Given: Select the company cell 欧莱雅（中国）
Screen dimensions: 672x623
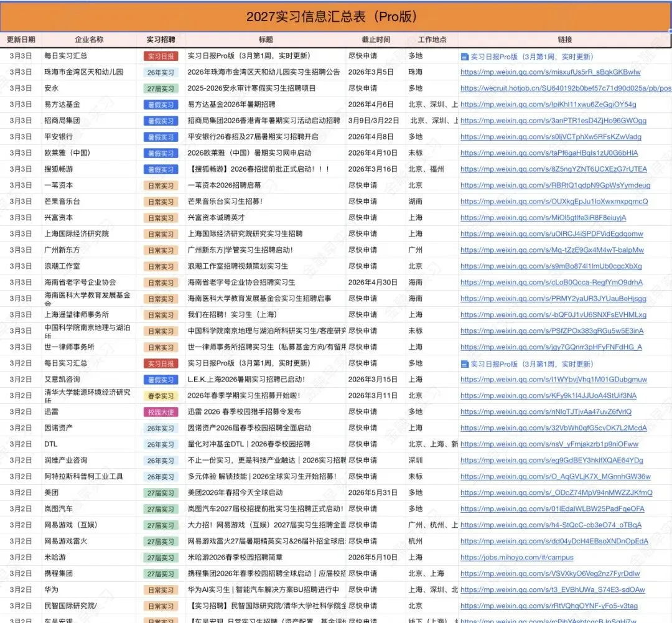Looking at the screenshot, I should (89, 153).
